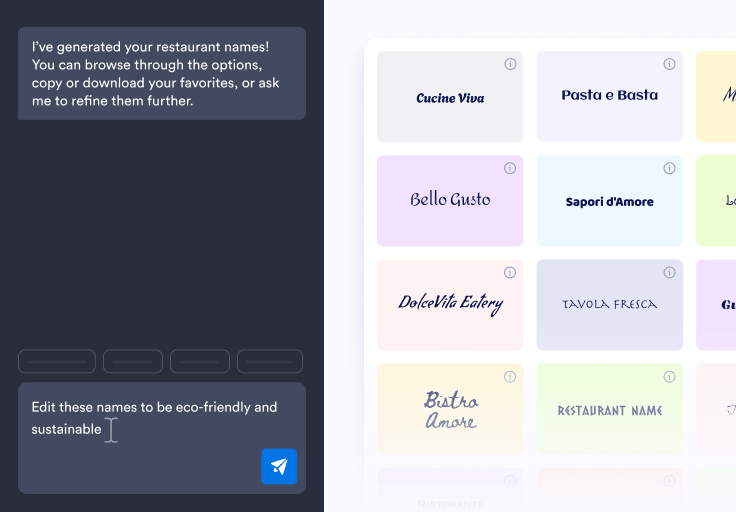Show info for Bello Gusto card
The image size is (736, 512).
[510, 168]
